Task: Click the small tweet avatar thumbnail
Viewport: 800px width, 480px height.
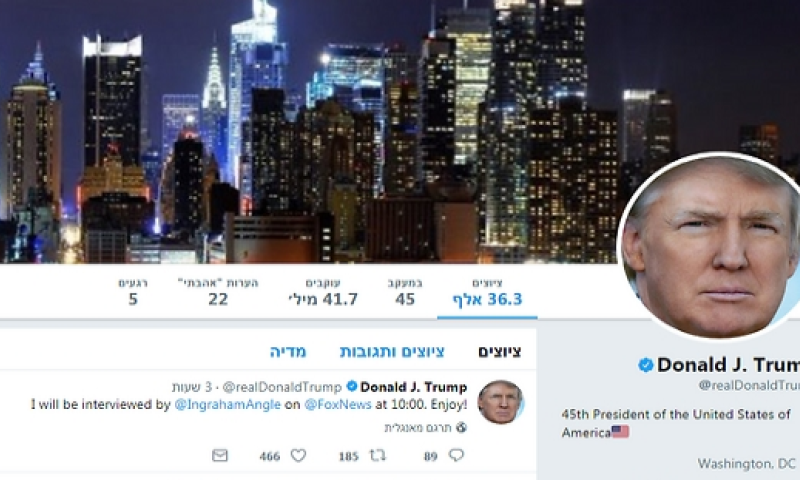Action: point(501,402)
